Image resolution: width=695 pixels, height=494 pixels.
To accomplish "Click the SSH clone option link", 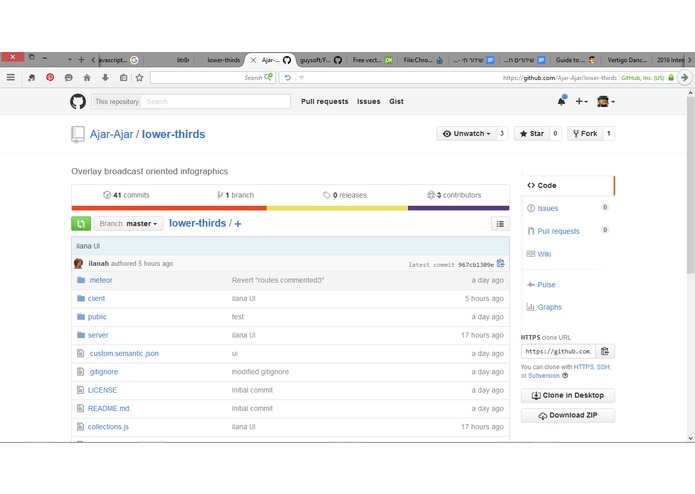I will coord(603,367).
